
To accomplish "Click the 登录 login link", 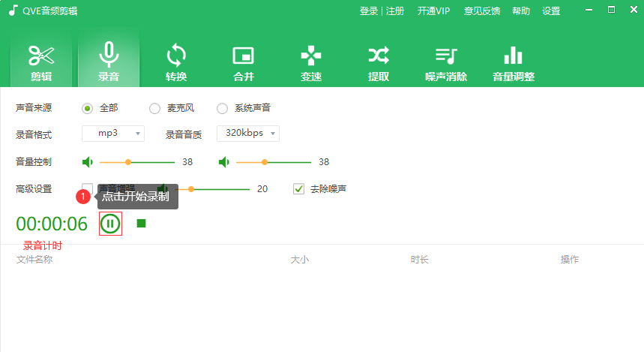I will tap(369, 11).
